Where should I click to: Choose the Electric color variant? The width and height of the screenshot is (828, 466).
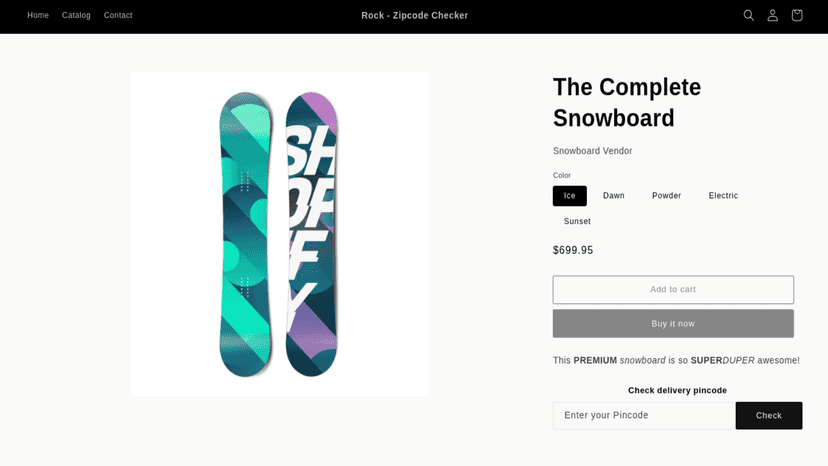pyautogui.click(x=723, y=196)
